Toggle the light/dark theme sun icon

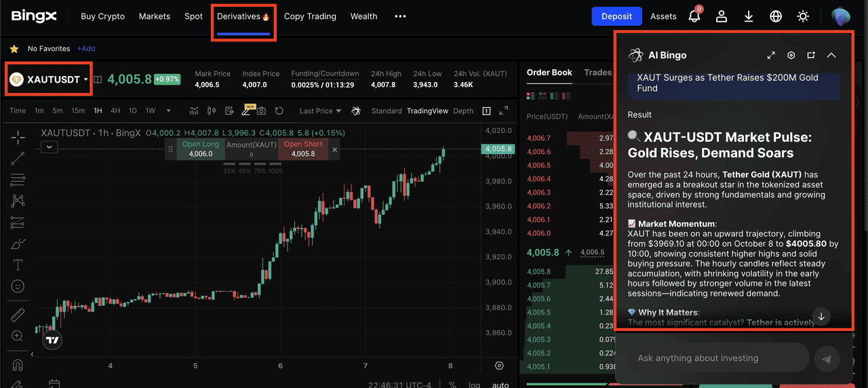click(x=803, y=16)
